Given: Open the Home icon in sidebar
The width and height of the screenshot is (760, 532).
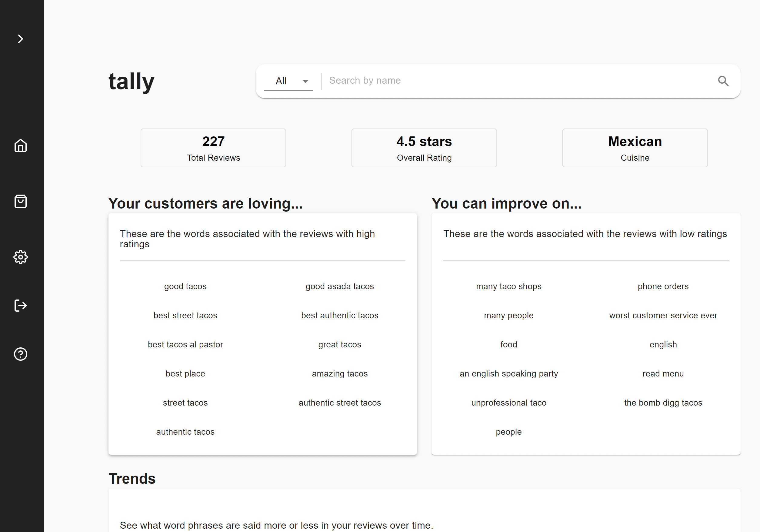Looking at the screenshot, I should click(x=21, y=146).
